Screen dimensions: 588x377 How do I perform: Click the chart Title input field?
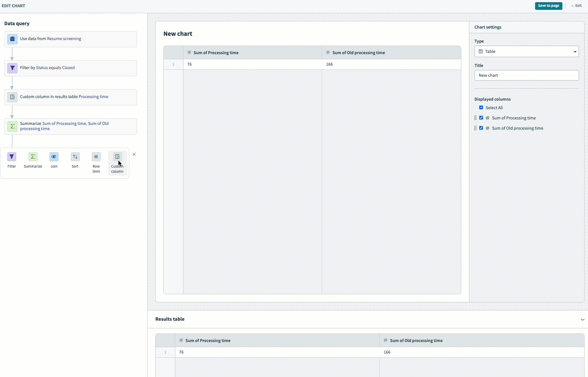pyautogui.click(x=526, y=75)
